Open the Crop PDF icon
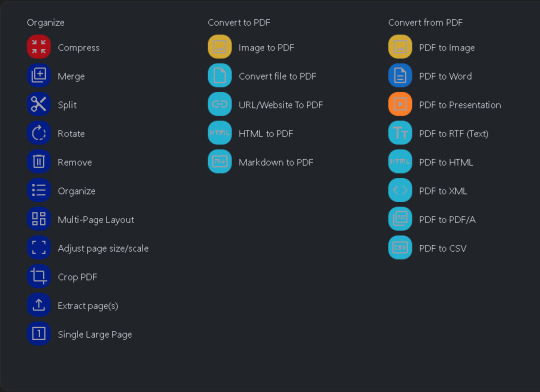Image resolution: width=540 pixels, height=392 pixels. [39, 276]
